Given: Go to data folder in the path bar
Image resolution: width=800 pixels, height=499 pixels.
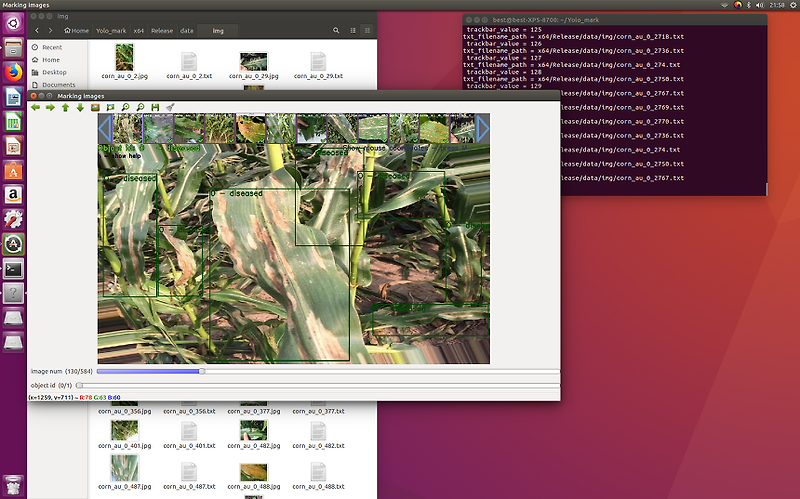Looking at the screenshot, I should [x=187, y=31].
